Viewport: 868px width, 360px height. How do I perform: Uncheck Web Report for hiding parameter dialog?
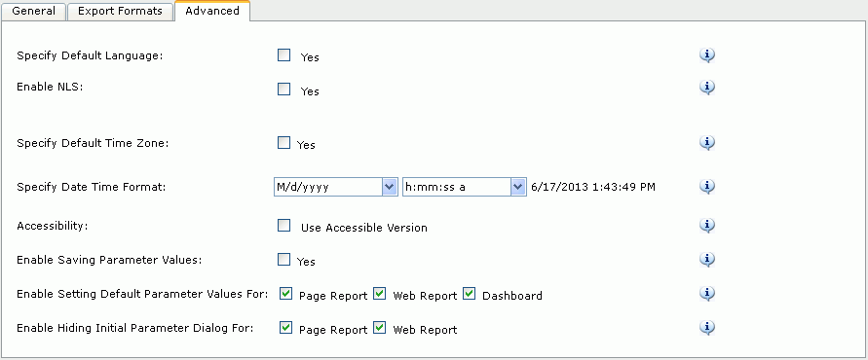click(x=379, y=328)
